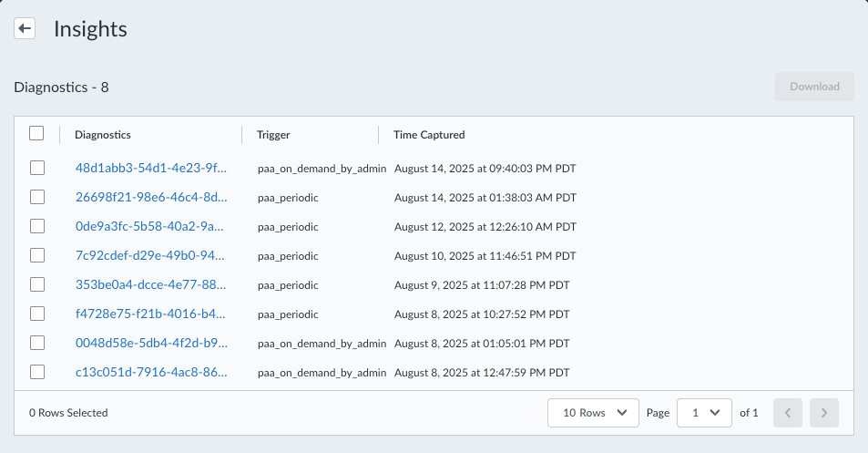Toggle the select-all checkbox in table header
868x453 pixels.
click(x=36, y=134)
